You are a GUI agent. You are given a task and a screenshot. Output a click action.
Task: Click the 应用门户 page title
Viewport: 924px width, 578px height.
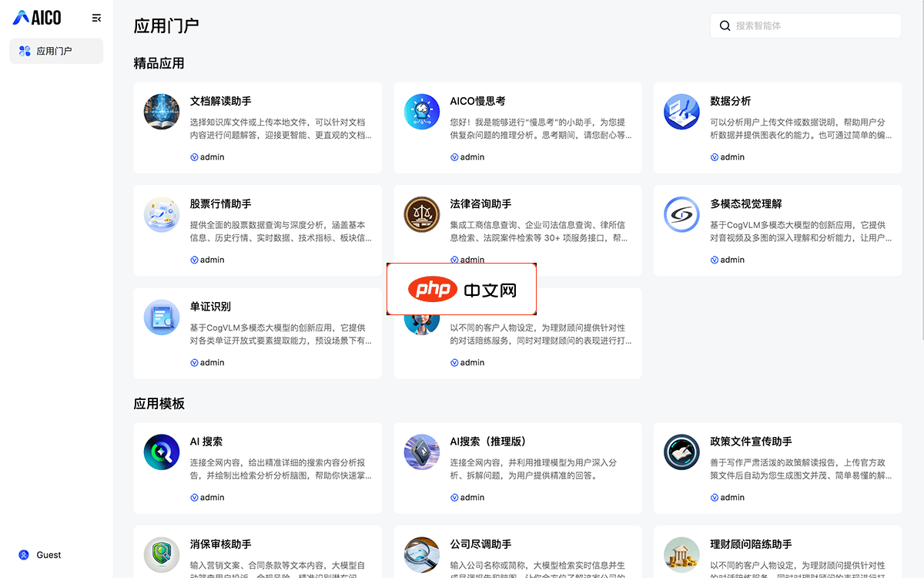(166, 25)
